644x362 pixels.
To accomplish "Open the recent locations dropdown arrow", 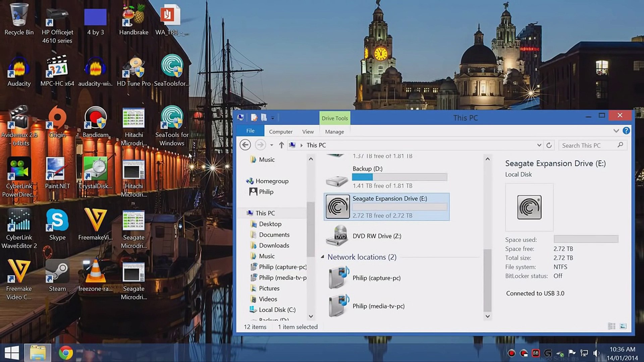I will point(271,145).
